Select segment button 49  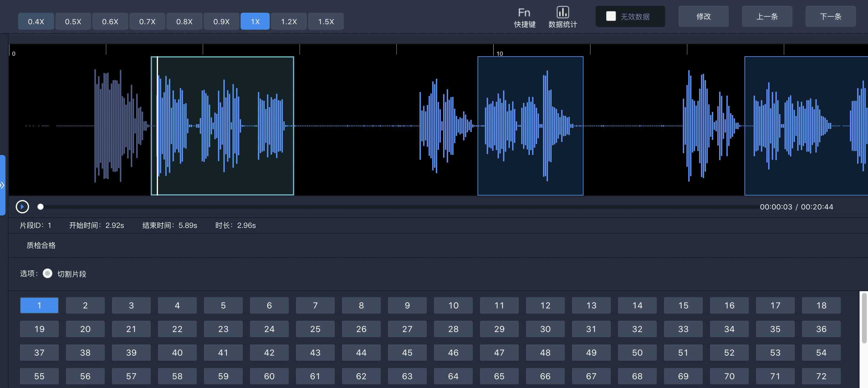point(591,353)
